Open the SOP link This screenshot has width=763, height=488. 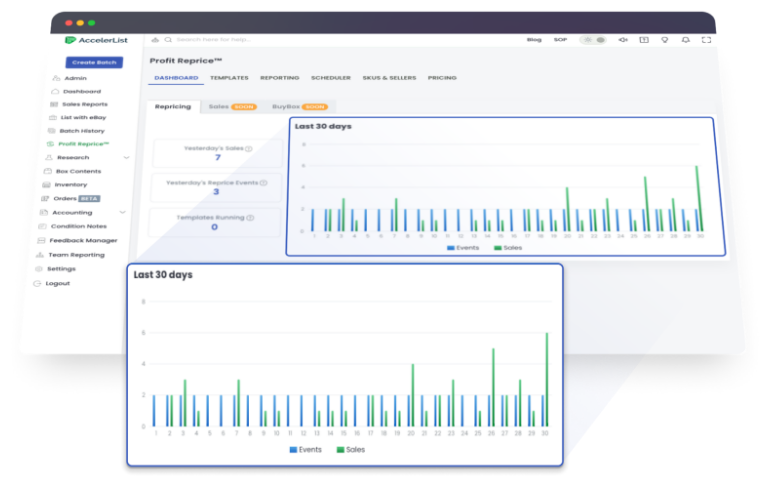(x=560, y=40)
